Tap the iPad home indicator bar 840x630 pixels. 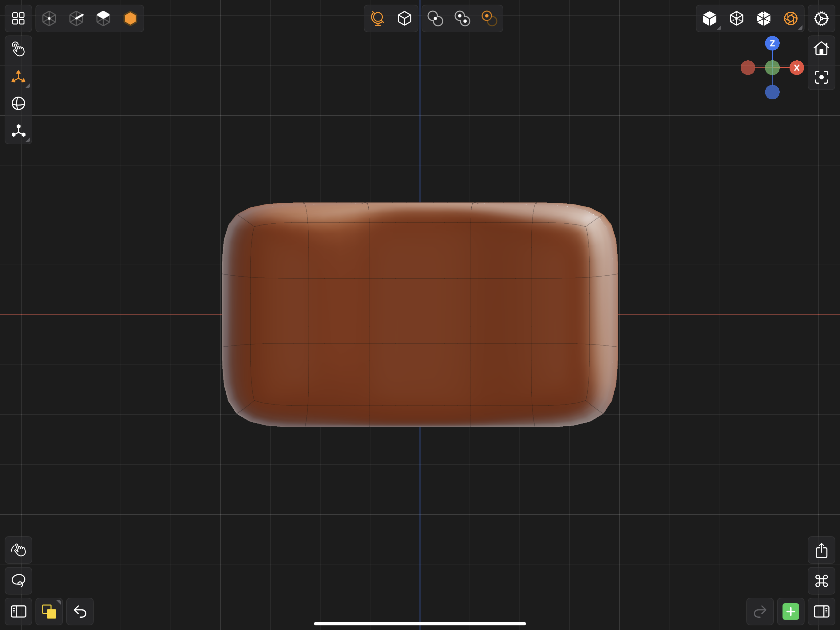[x=420, y=624]
